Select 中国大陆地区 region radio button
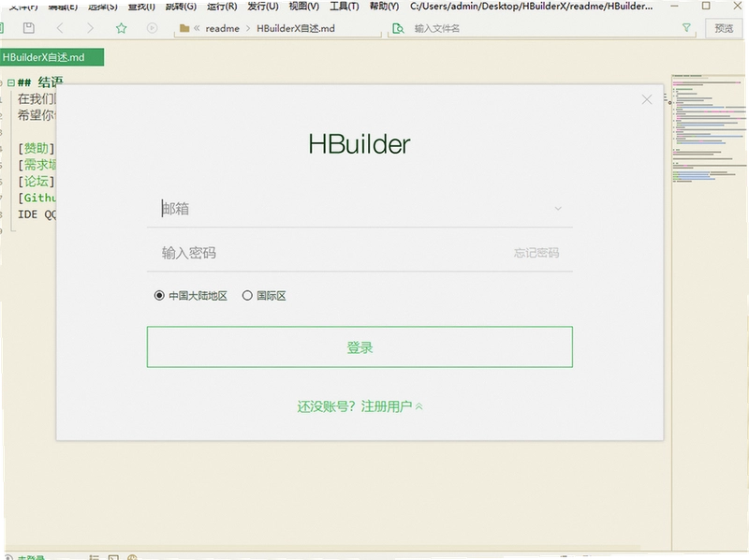Image resolution: width=749 pixels, height=560 pixels. click(159, 296)
